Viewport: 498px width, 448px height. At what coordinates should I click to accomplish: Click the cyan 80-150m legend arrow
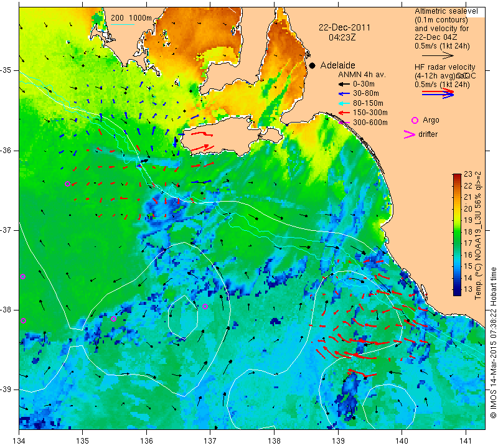(x=344, y=103)
